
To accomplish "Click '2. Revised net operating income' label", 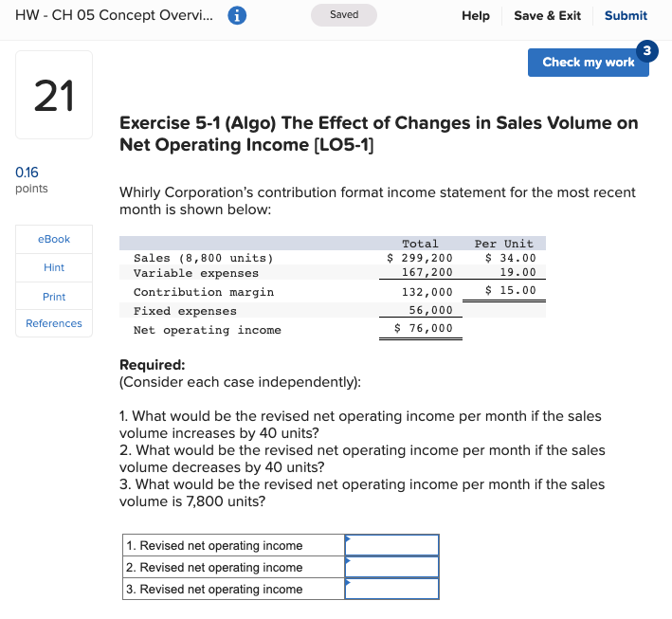I will click(x=214, y=567).
